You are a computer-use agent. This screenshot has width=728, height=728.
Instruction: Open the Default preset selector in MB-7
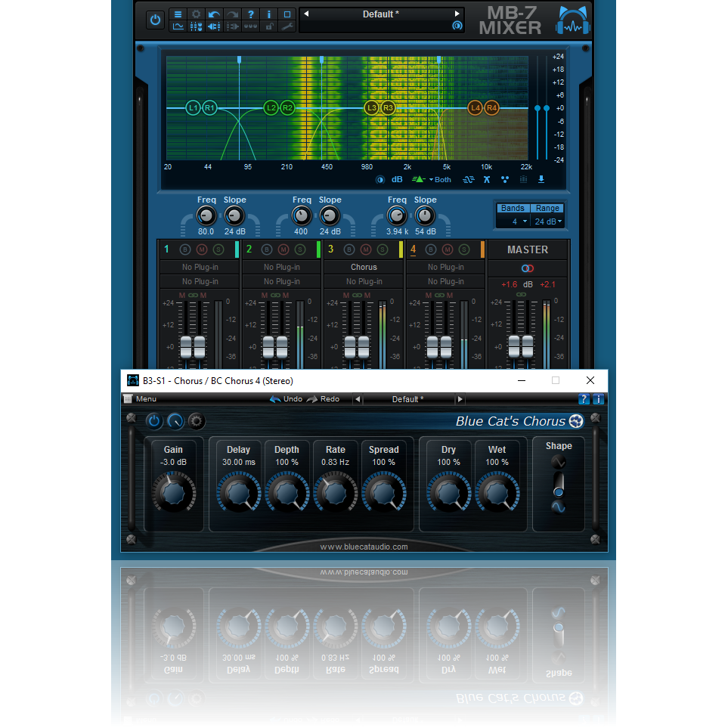pos(381,13)
